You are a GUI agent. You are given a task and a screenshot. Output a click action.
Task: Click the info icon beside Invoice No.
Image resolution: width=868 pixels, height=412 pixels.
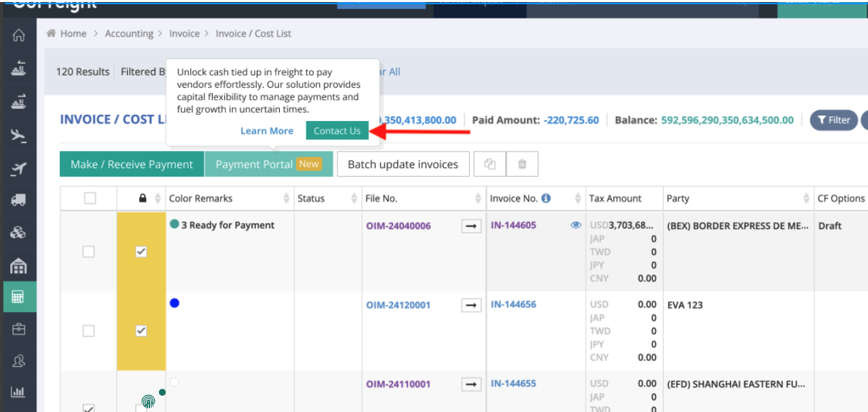(x=546, y=199)
